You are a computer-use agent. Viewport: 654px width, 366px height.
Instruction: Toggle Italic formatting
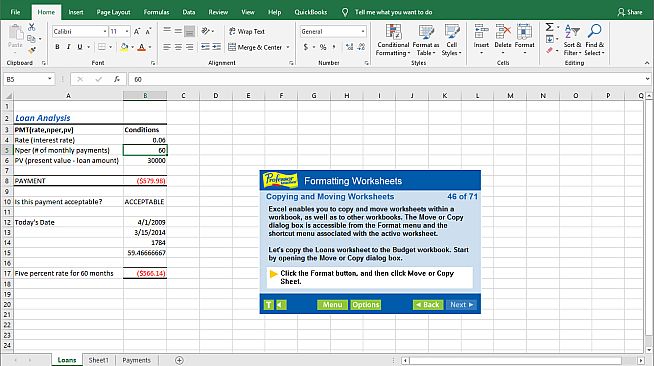click(x=68, y=47)
